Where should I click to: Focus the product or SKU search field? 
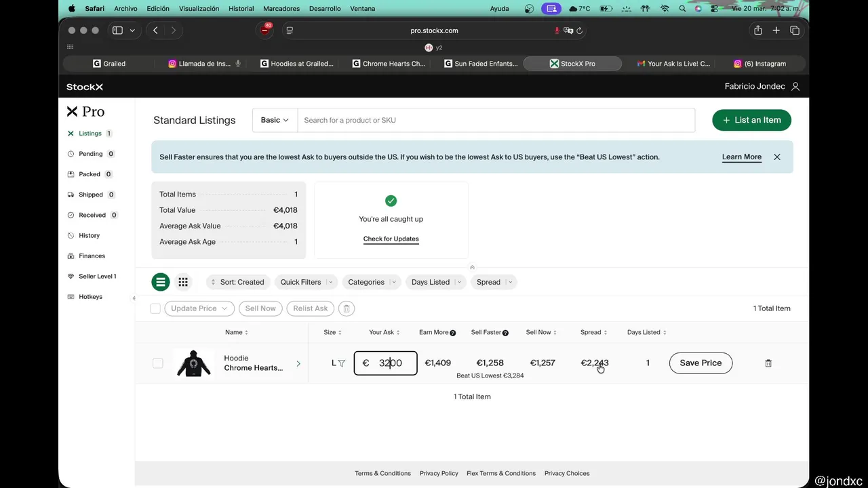[x=496, y=120]
